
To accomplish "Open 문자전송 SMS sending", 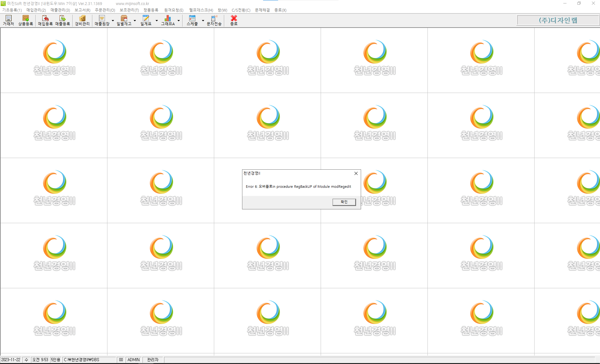I will [x=214, y=20].
